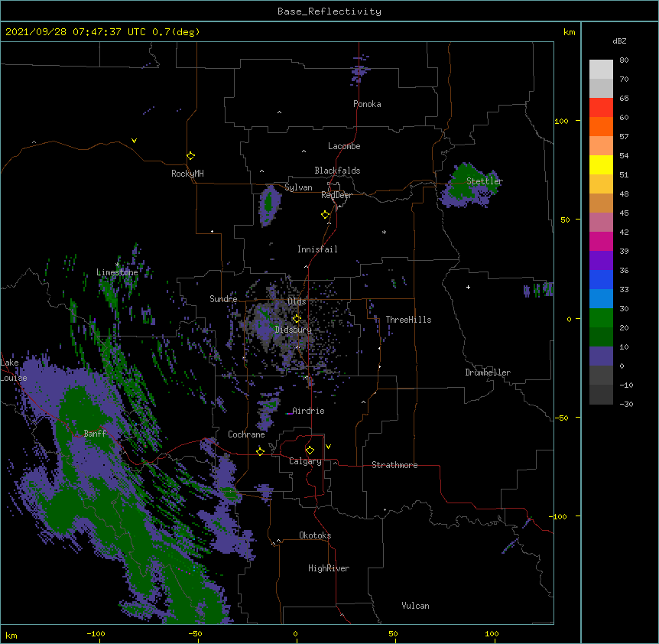Click the small radar echo north of Ponoka
Image resolution: width=659 pixels, height=644 pixels.
tap(360, 70)
